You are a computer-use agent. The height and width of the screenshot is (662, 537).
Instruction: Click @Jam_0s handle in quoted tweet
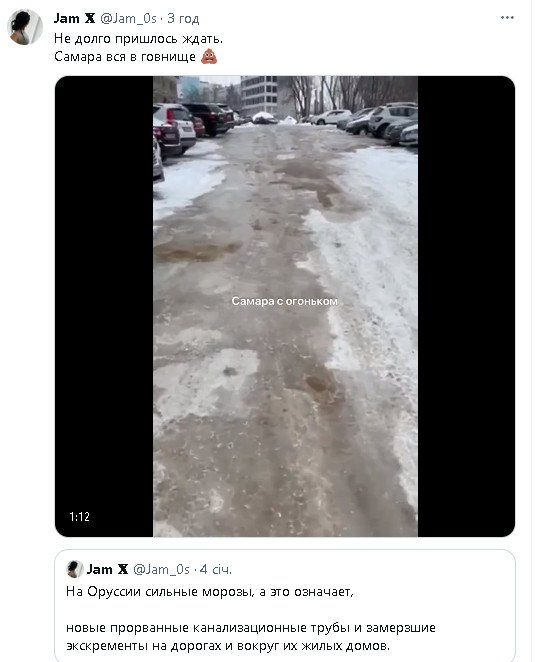pos(161,570)
